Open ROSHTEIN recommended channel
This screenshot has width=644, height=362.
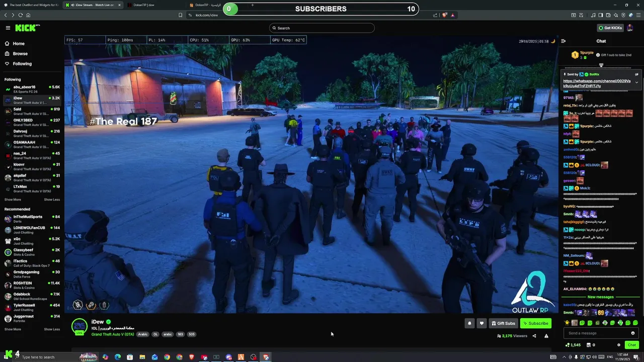(x=32, y=285)
